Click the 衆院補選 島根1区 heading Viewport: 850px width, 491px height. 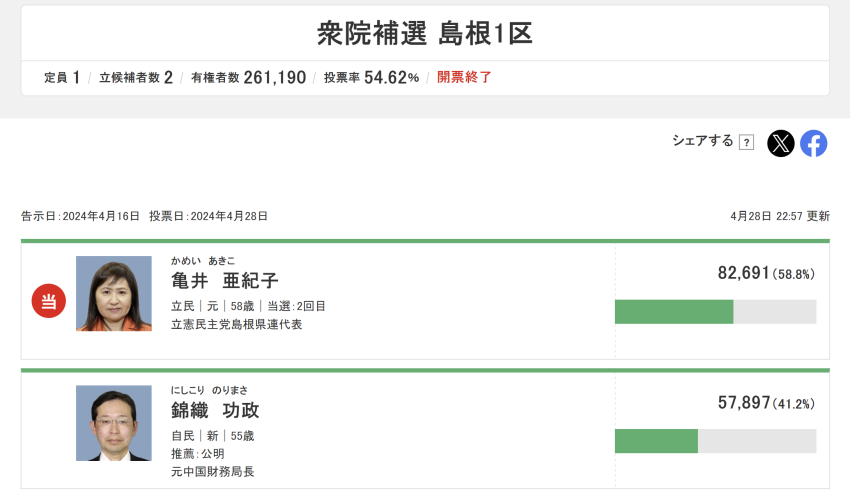(425, 34)
